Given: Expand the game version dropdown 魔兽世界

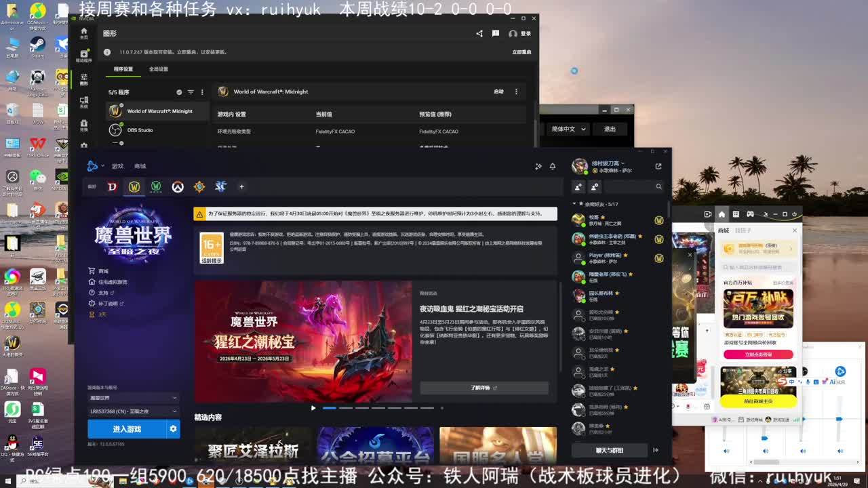Looking at the screenshot, I should tap(133, 398).
